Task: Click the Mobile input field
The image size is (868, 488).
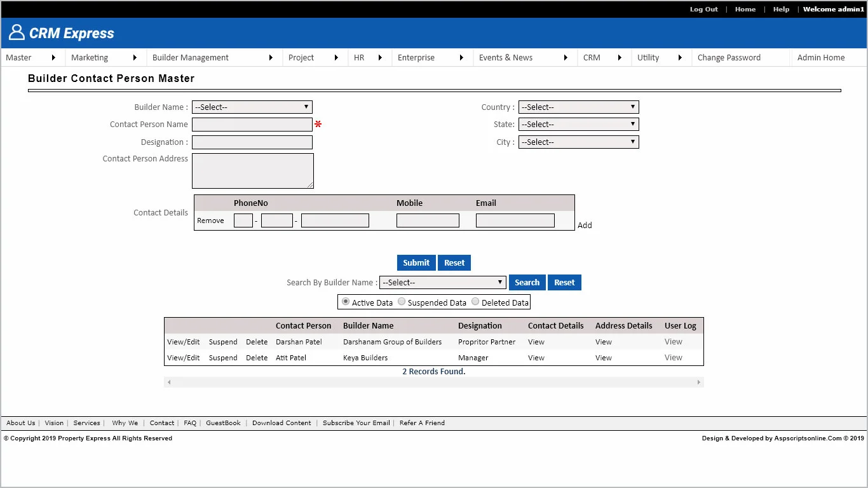Action: tap(428, 220)
